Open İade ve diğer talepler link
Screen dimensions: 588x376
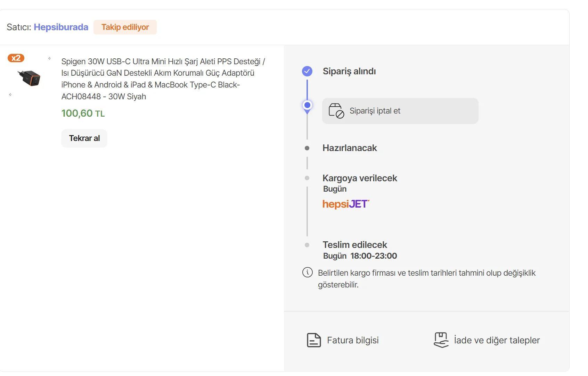(497, 340)
